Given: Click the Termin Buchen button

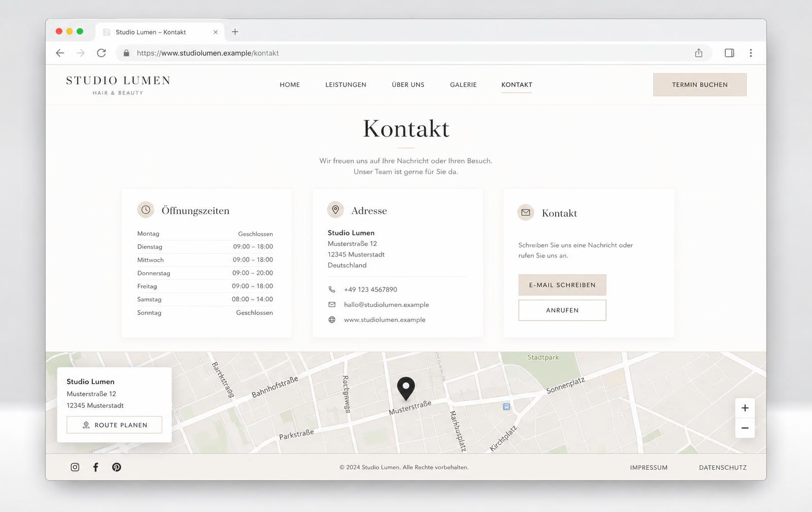Looking at the screenshot, I should pyautogui.click(x=700, y=85).
